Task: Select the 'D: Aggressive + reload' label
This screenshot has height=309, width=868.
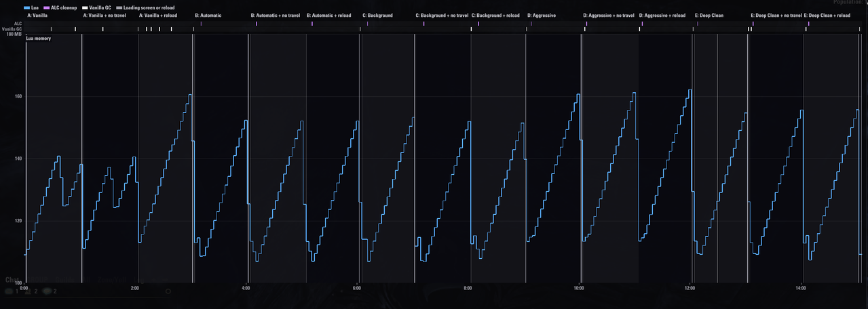Action: (662, 15)
